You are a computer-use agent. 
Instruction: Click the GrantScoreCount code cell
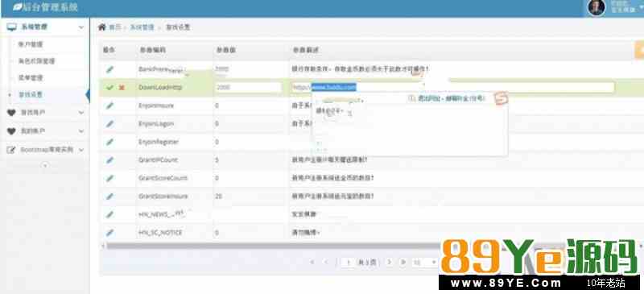pos(163,178)
